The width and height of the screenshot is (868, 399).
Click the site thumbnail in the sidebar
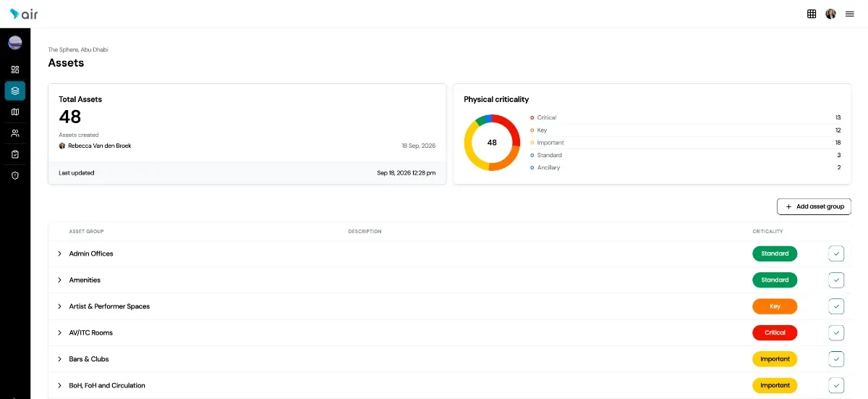pyautogui.click(x=15, y=43)
